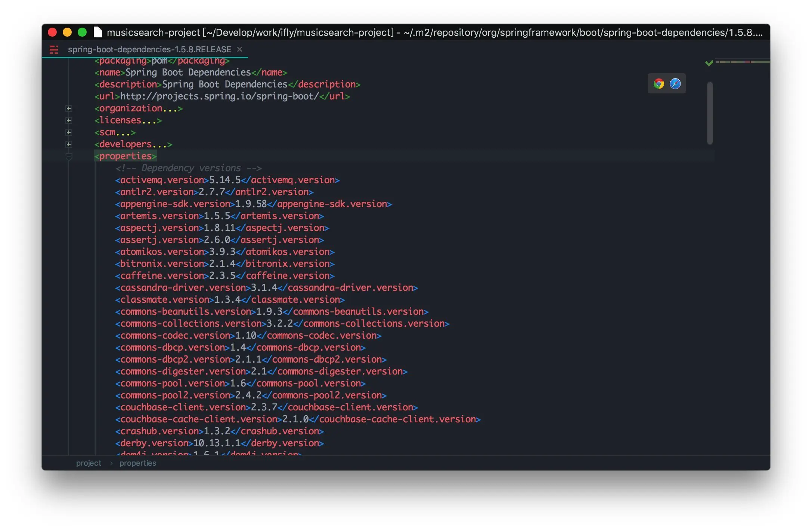The image size is (812, 530).
Task: Close the spring-boot-dependencies-1.5.8.RELEASE tab
Action: (x=240, y=49)
